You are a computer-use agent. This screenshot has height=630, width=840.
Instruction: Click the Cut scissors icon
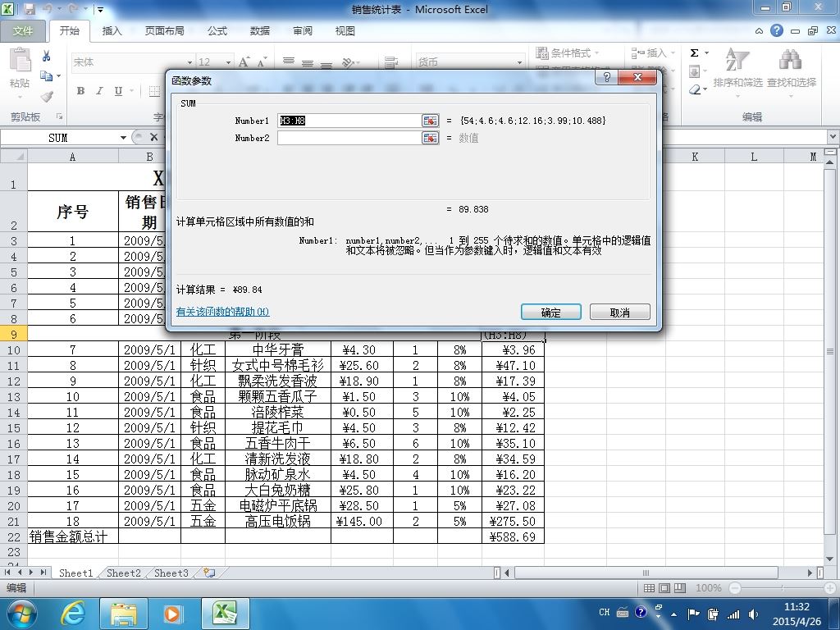pyautogui.click(x=47, y=56)
